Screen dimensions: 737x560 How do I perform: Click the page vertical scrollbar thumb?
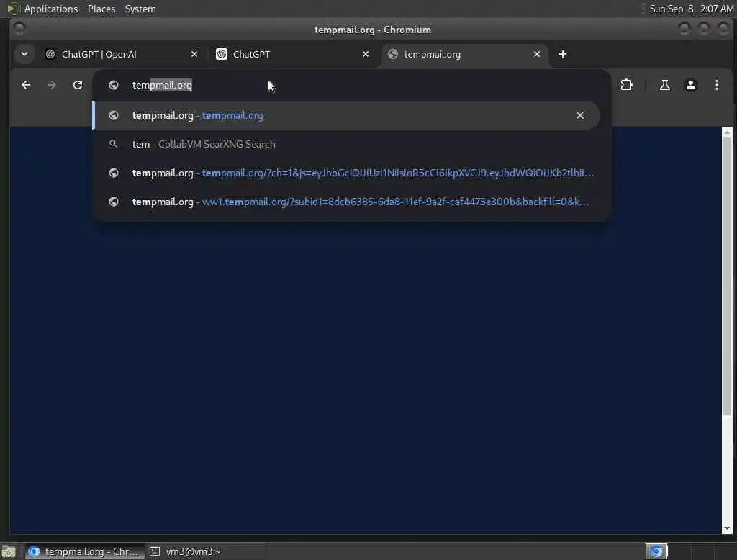[x=727, y=276]
